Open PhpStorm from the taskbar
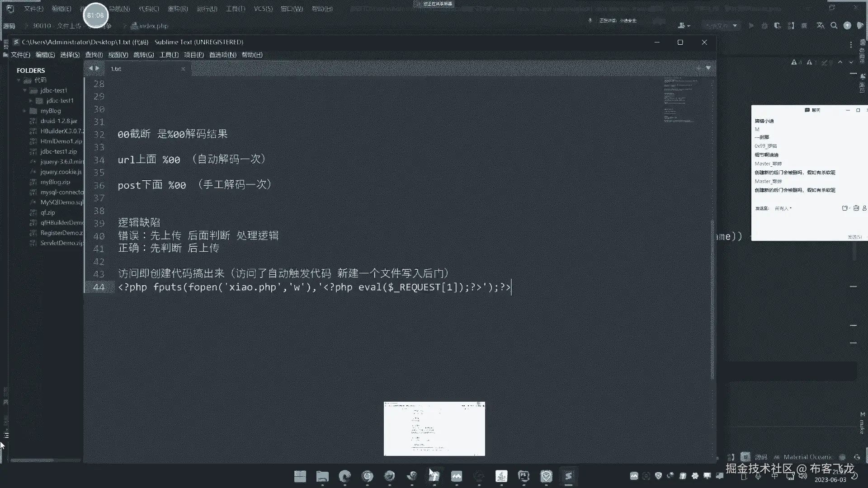Image resolution: width=868 pixels, height=488 pixels. click(x=524, y=476)
